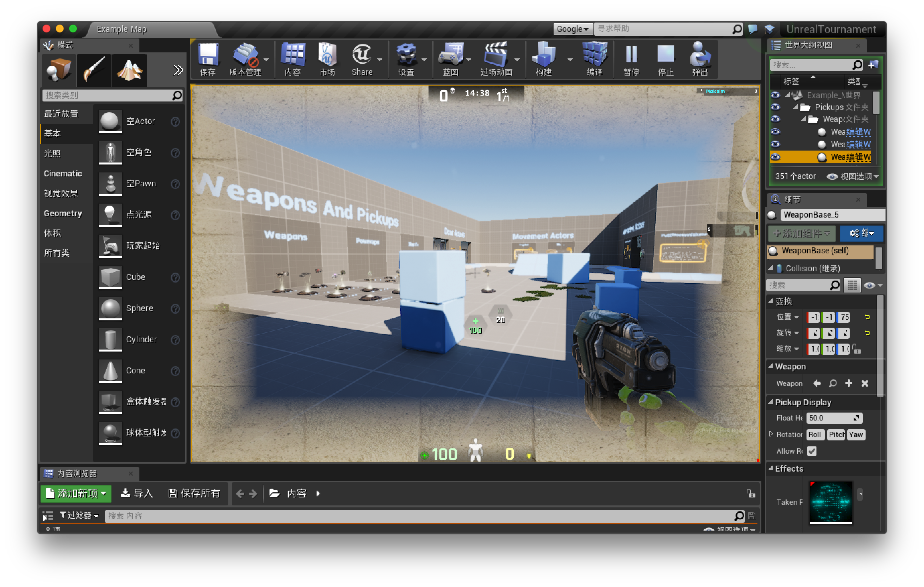This screenshot has width=924, height=587.
Task: Select the 光照 lighting category
Action: [x=52, y=153]
